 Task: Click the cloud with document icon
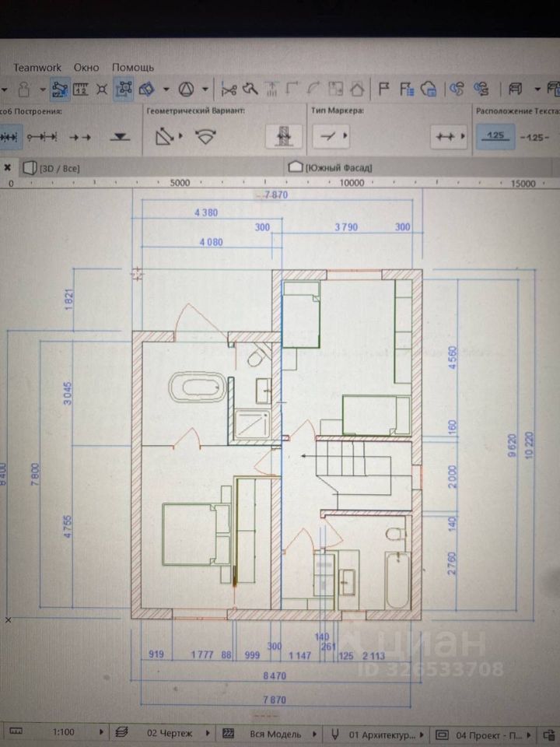point(429,89)
